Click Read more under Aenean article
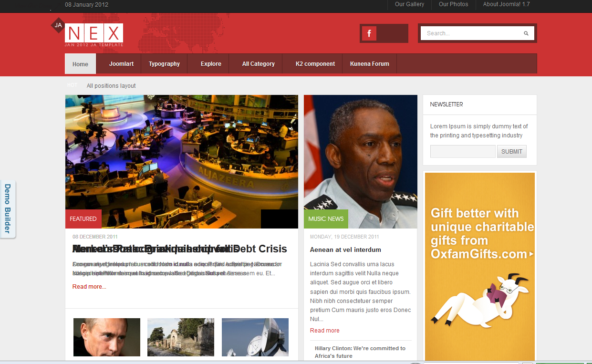The width and height of the screenshot is (592, 364). (x=324, y=331)
